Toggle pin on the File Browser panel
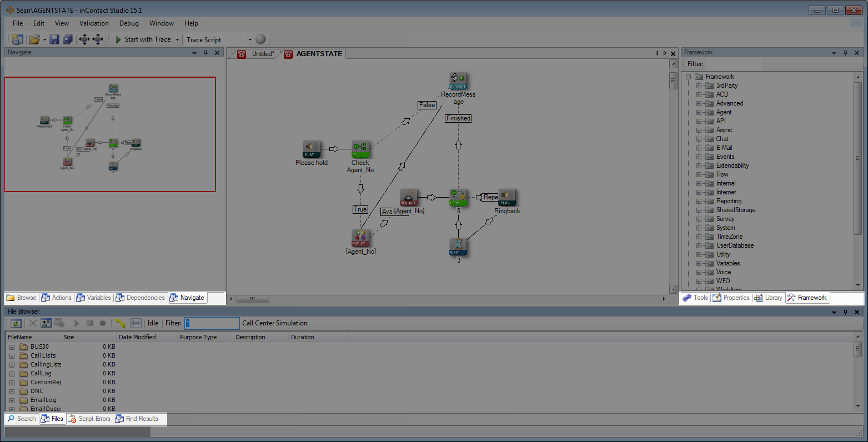The image size is (868, 442). click(845, 312)
